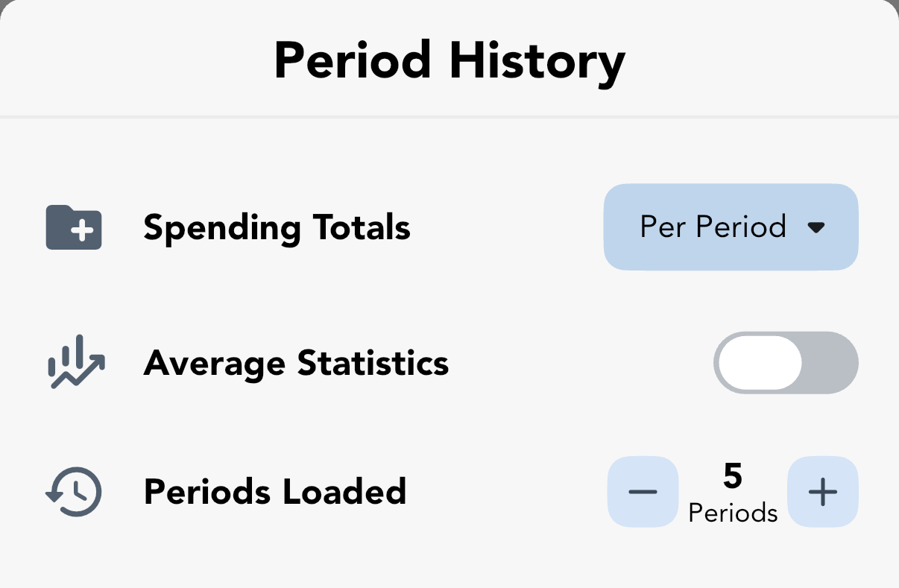Image resolution: width=899 pixels, height=588 pixels.
Task: Select the Spending Totals label
Action: coord(277,227)
